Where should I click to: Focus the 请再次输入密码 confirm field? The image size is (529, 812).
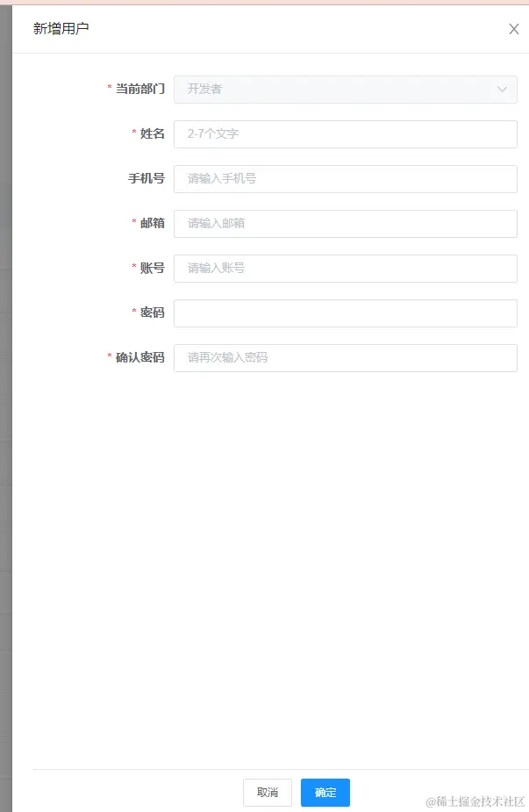pyautogui.click(x=346, y=358)
